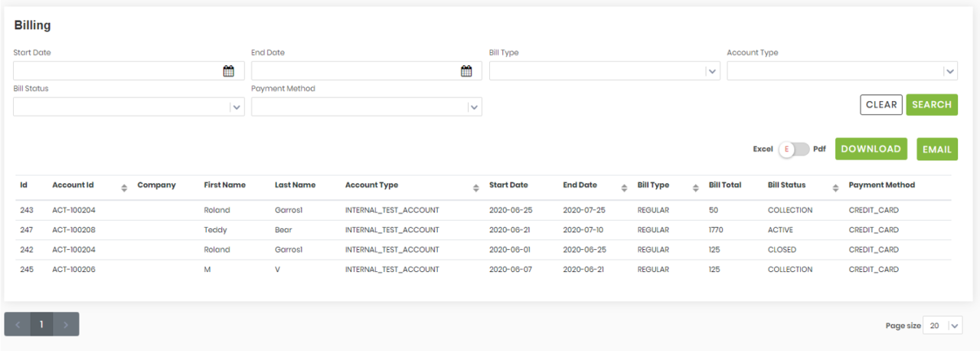Open the Start Date calendar picker
The width and height of the screenshot is (980, 351).
(228, 71)
